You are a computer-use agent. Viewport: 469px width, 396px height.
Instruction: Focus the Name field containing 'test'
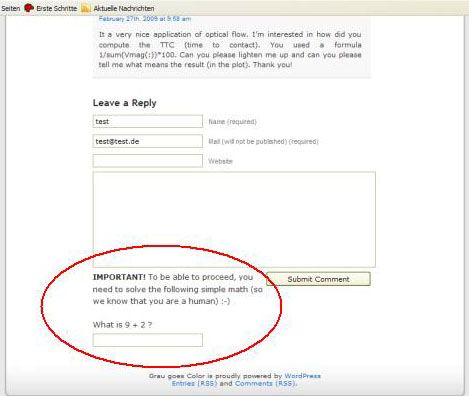pyautogui.click(x=148, y=121)
